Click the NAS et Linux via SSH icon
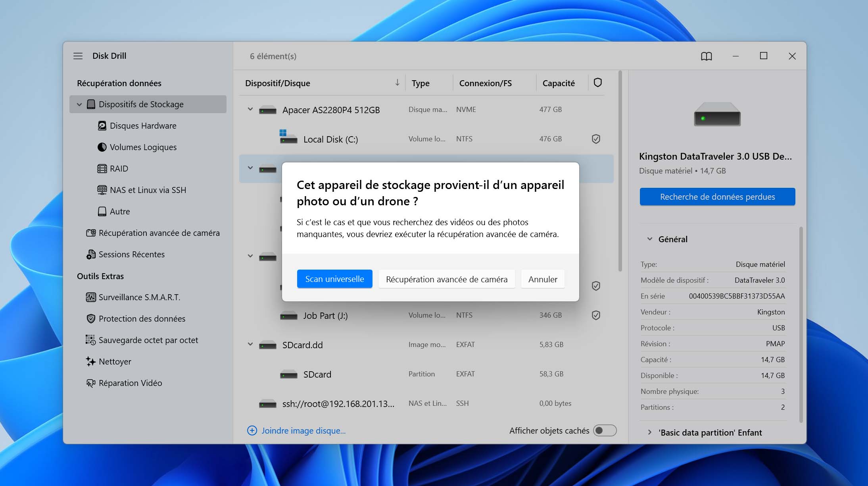Image resolution: width=868 pixels, height=486 pixels. point(102,190)
